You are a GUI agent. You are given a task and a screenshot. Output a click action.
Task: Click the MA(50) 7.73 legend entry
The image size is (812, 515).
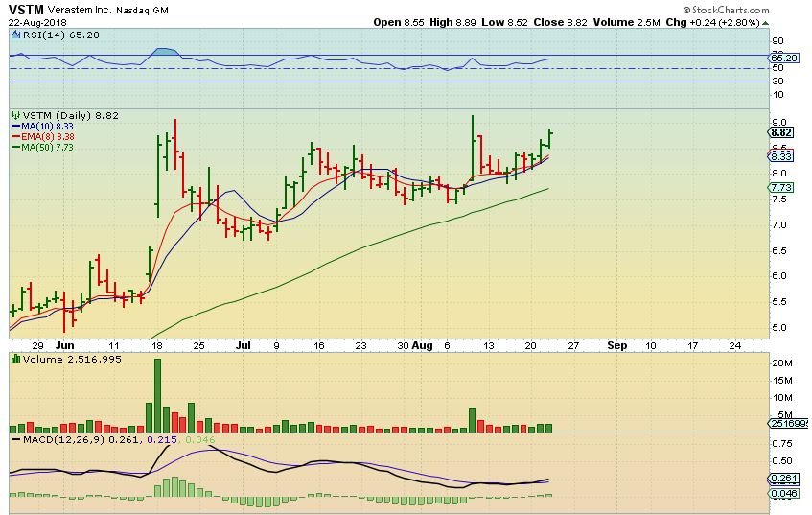click(42, 147)
